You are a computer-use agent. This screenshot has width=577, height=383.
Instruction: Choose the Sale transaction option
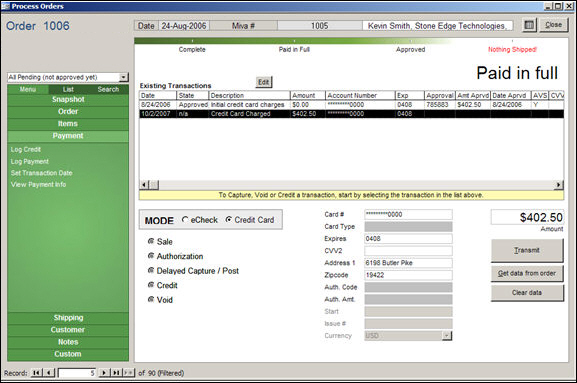tap(151, 241)
